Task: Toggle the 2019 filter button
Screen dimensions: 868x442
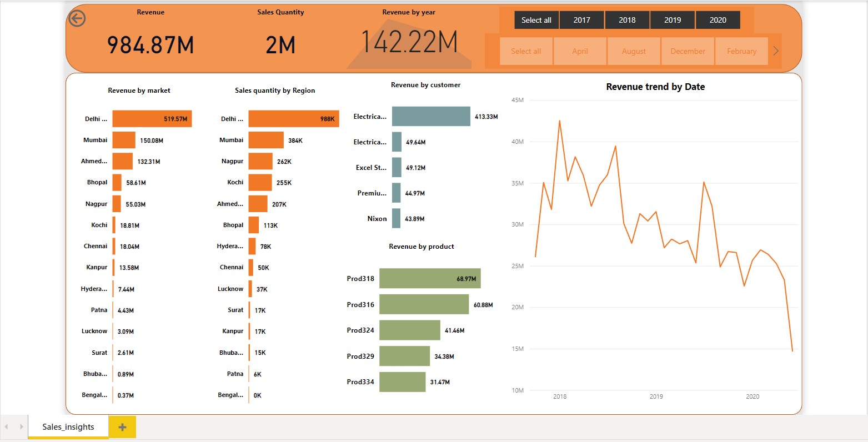Action: click(673, 19)
